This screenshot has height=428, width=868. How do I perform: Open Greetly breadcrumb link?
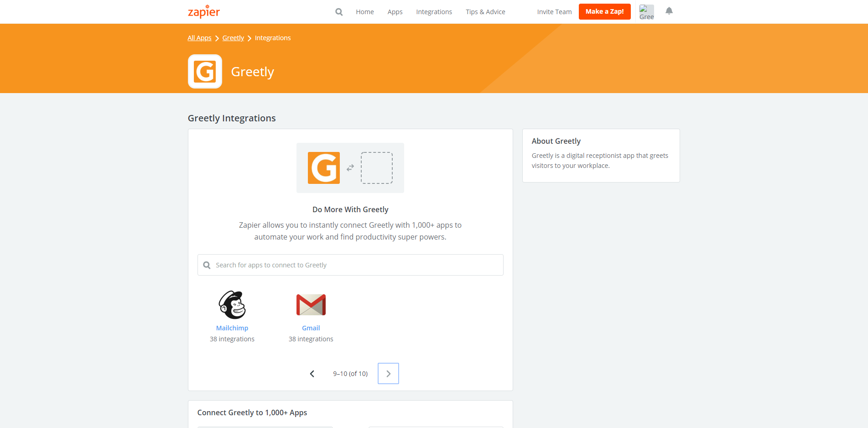[233, 38]
